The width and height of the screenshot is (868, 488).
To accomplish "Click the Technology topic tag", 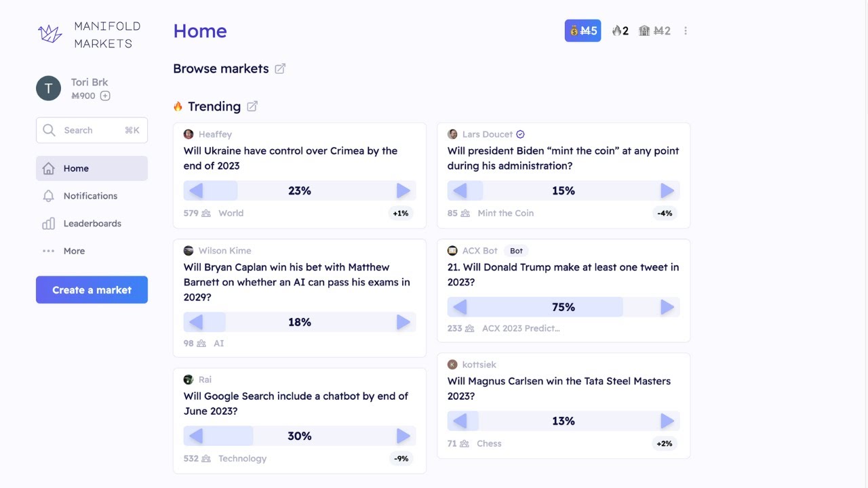I will (242, 459).
